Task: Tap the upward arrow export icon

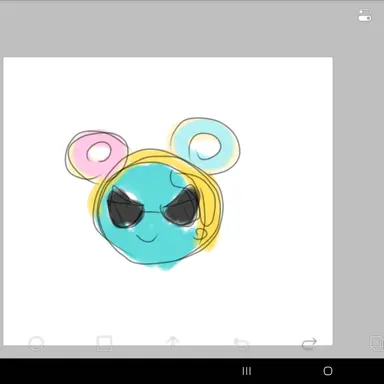Action: point(173,343)
